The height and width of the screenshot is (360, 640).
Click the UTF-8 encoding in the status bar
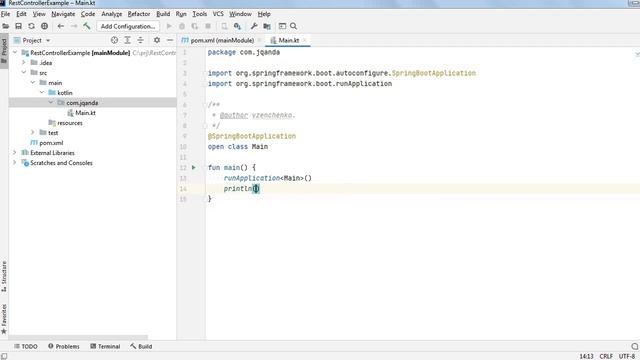(627, 356)
